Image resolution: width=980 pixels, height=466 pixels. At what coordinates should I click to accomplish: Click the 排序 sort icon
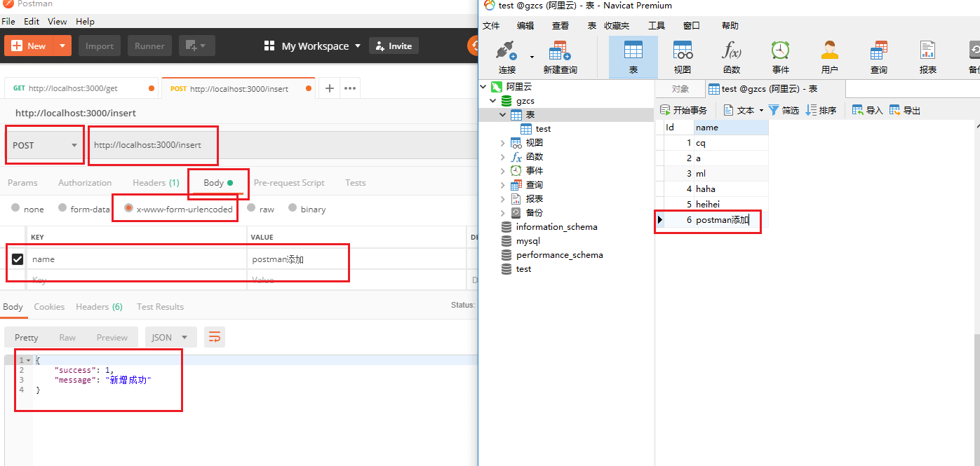(821, 110)
